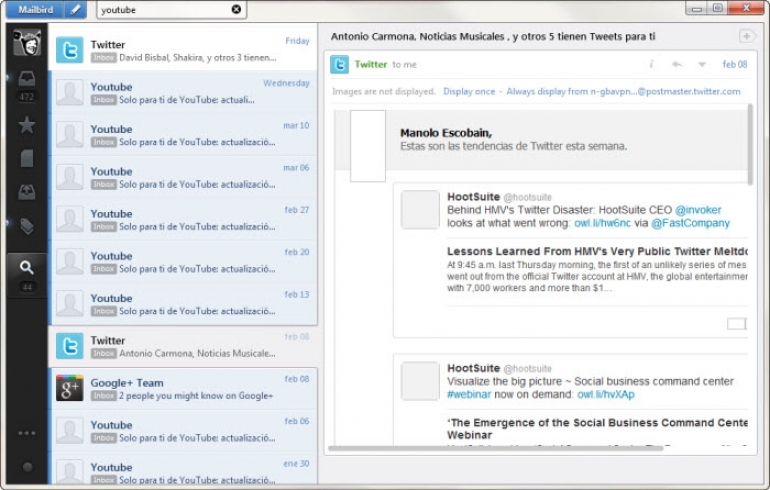770x490 pixels.
Task: Reply using the arrow icon
Action: click(x=677, y=64)
